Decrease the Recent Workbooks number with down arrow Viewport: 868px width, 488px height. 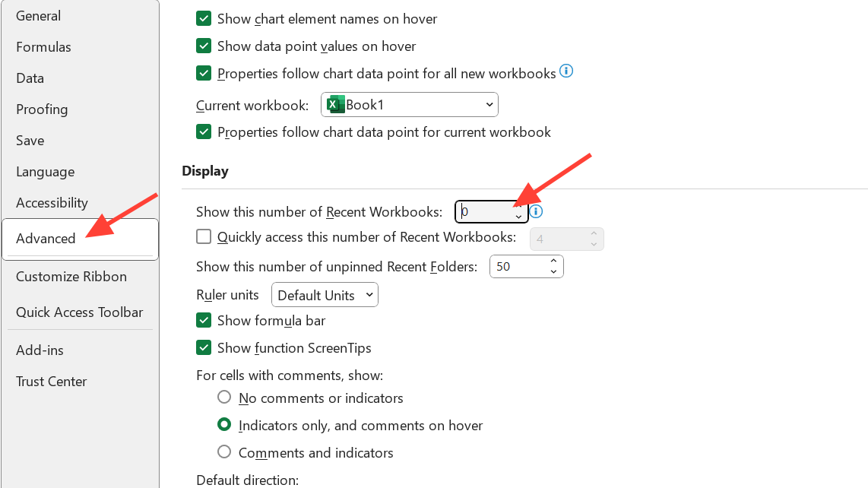(518, 217)
